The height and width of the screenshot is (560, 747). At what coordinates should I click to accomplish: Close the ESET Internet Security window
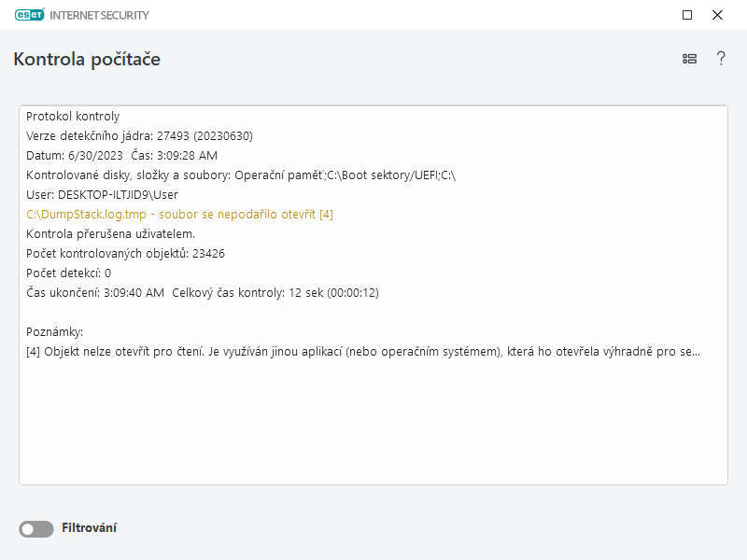click(x=717, y=15)
